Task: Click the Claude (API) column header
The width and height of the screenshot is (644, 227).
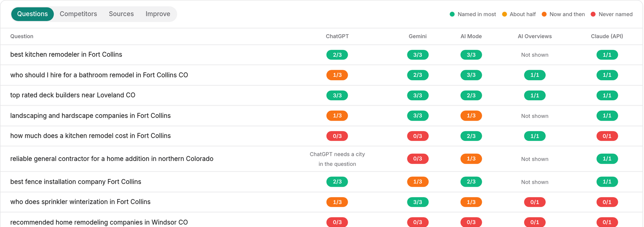Action: 607,36
